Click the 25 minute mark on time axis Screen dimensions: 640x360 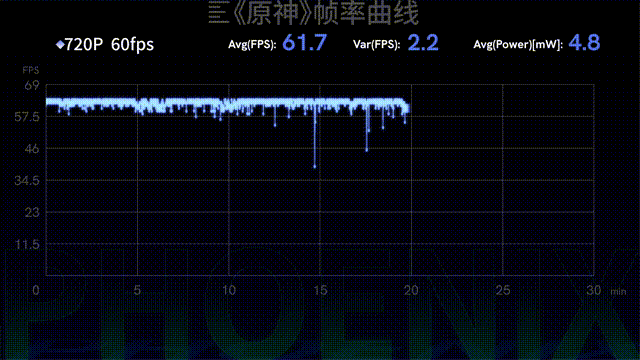pos(503,290)
